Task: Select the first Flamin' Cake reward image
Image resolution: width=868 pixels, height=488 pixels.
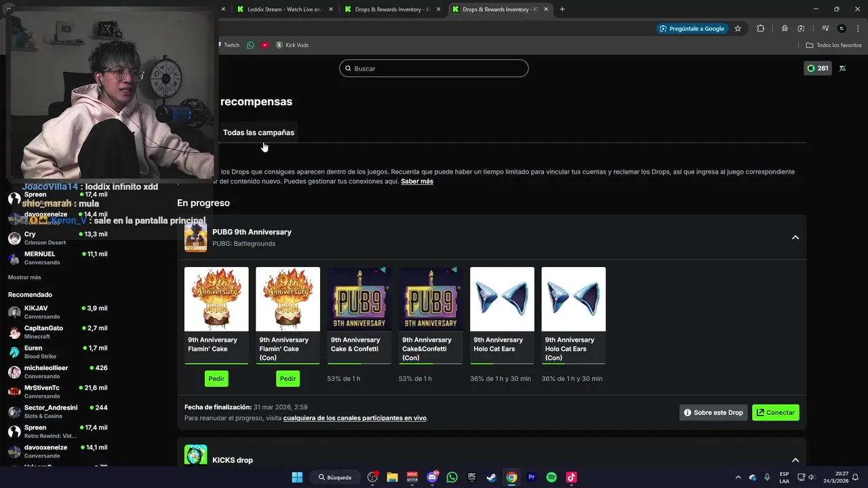Action: 216,299
